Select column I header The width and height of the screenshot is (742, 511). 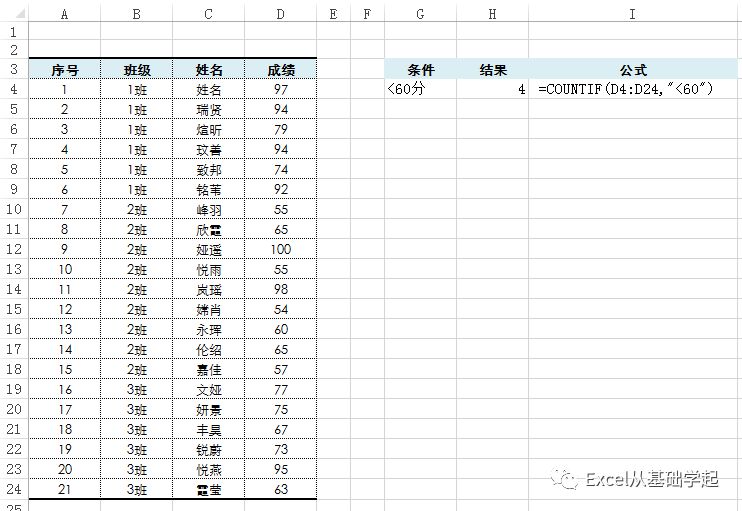[x=632, y=14]
